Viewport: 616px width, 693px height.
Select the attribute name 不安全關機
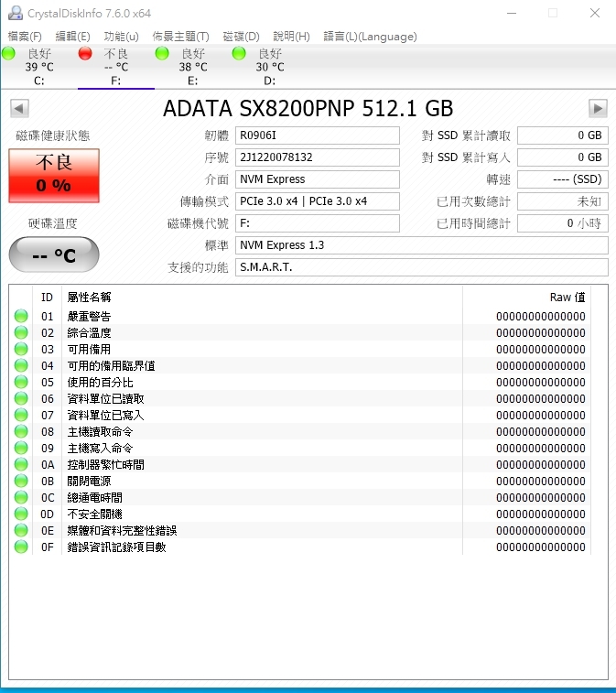(x=94, y=514)
